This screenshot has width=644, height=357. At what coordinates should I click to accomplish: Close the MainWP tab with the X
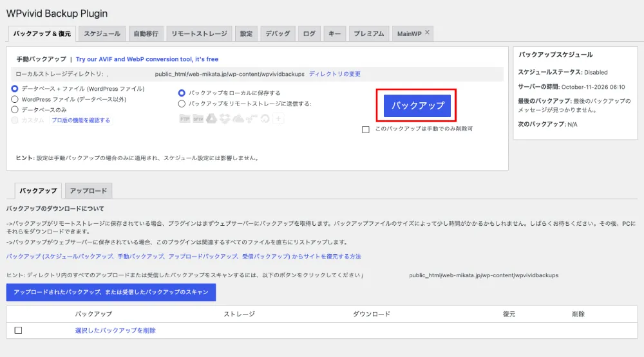(x=427, y=32)
